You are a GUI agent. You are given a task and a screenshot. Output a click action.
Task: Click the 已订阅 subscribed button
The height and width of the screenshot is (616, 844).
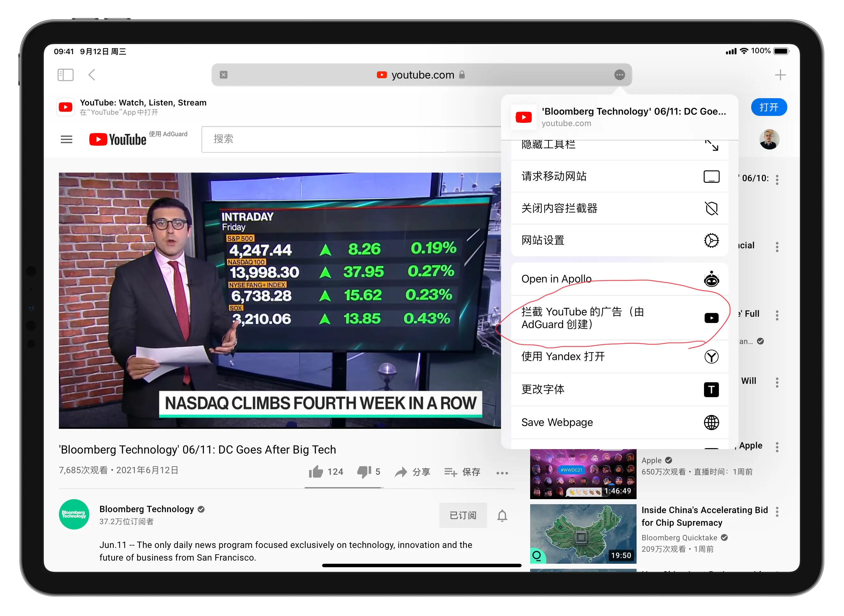coord(463,515)
